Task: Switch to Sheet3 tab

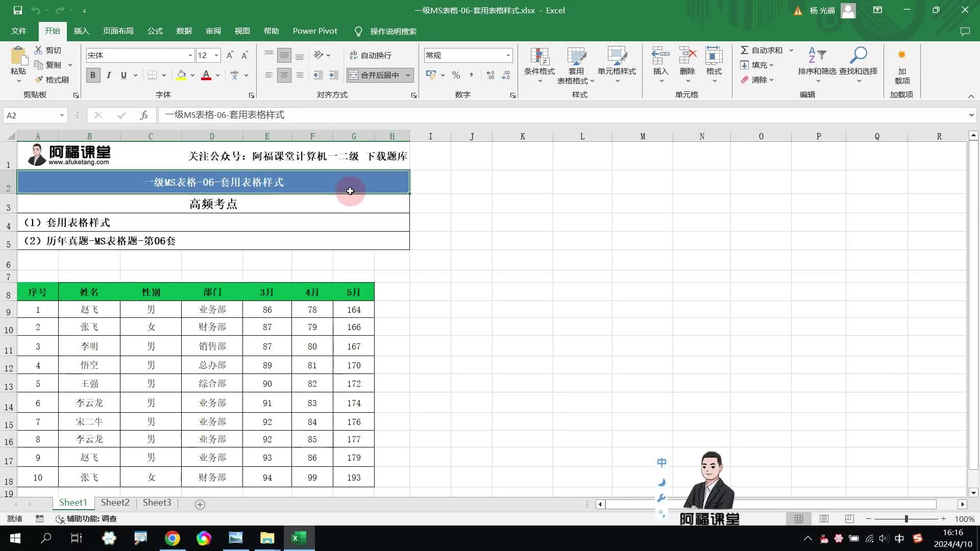Action: (x=157, y=503)
